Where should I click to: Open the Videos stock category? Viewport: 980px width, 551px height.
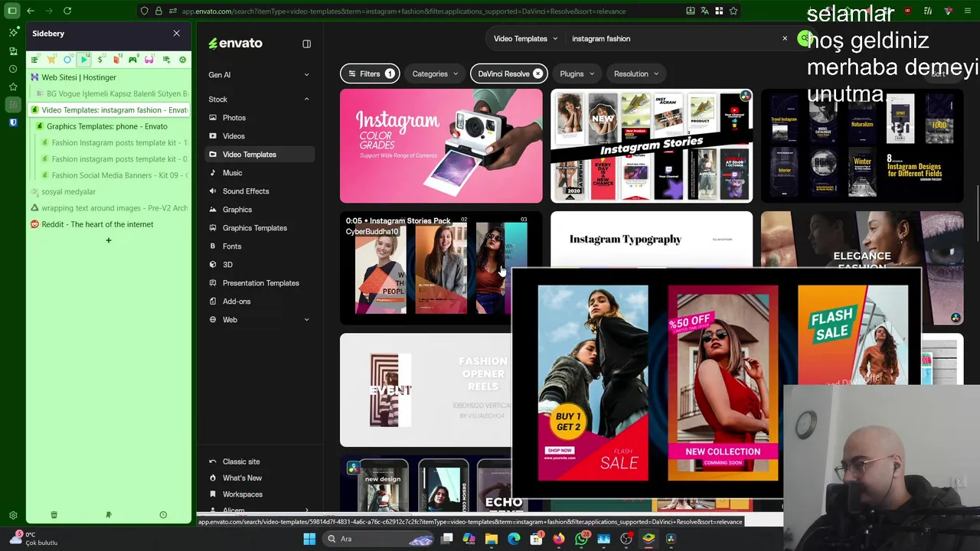[234, 136]
